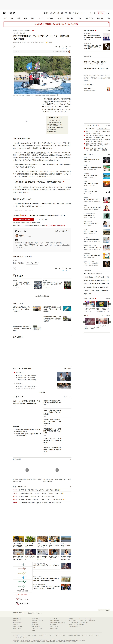Viewport: 113px width, 644px height.
Task: Open the three-dot more menu beside GAMES
Action: (x=87, y=13)
